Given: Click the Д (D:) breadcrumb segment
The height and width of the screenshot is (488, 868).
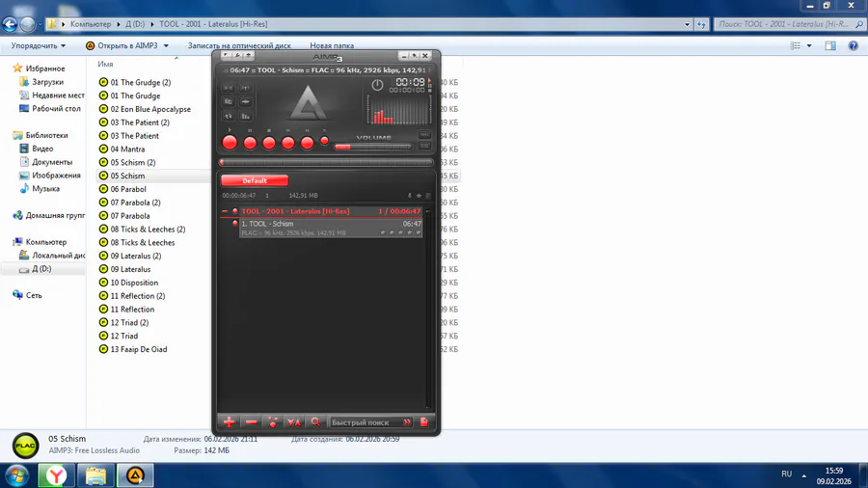Looking at the screenshot, I should [134, 24].
